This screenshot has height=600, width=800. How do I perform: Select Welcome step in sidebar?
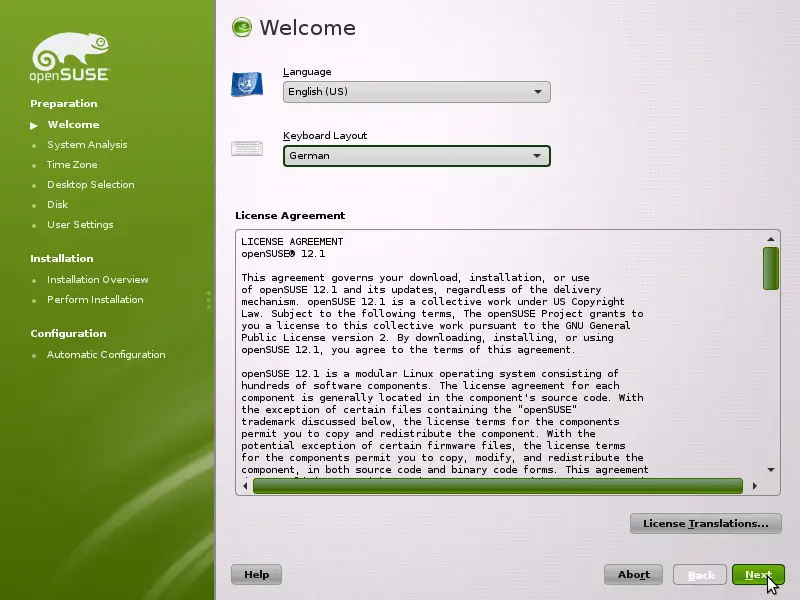73,125
